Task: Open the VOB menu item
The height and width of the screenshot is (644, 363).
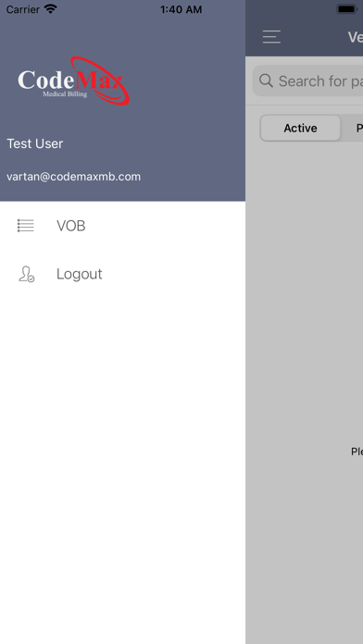Action: click(x=122, y=226)
